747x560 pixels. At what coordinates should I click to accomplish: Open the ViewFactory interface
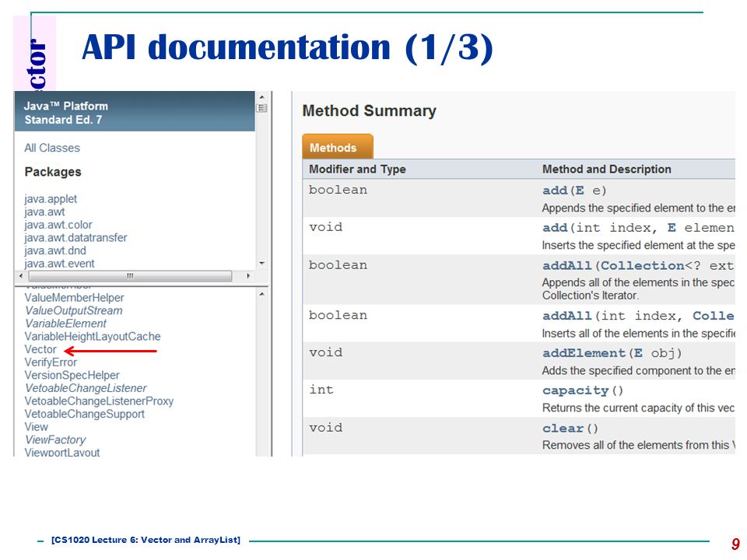[55, 439]
